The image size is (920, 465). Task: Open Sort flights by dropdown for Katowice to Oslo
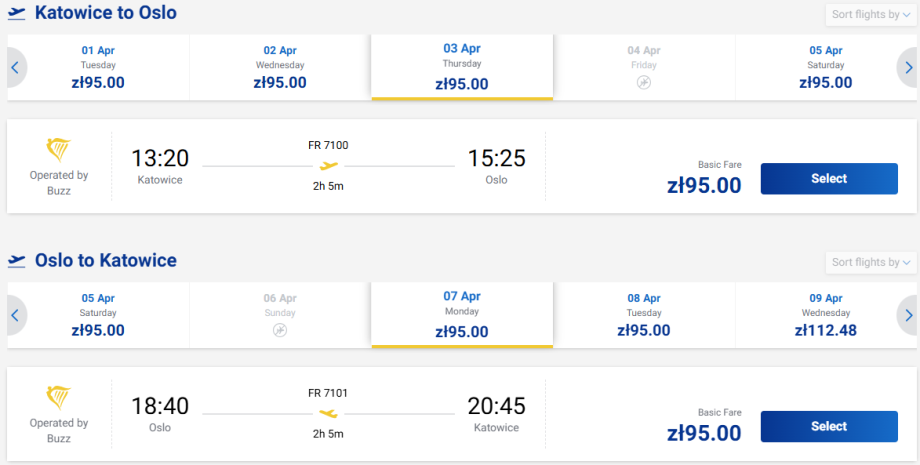(x=871, y=15)
